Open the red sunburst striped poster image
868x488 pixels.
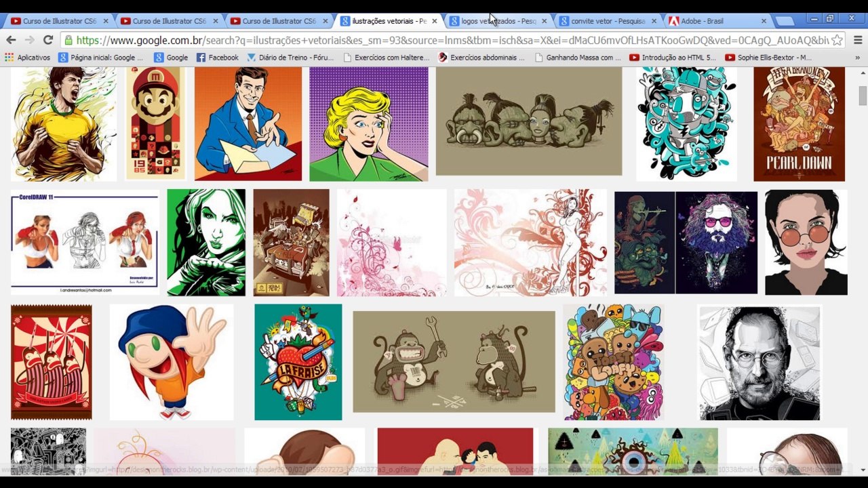(52, 362)
